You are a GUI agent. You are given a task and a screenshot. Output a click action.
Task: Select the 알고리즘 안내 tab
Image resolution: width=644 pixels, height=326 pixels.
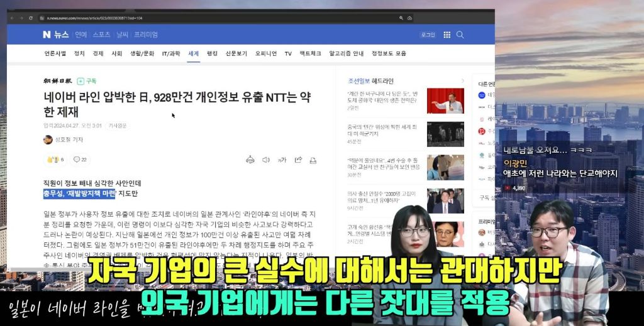coord(347,53)
